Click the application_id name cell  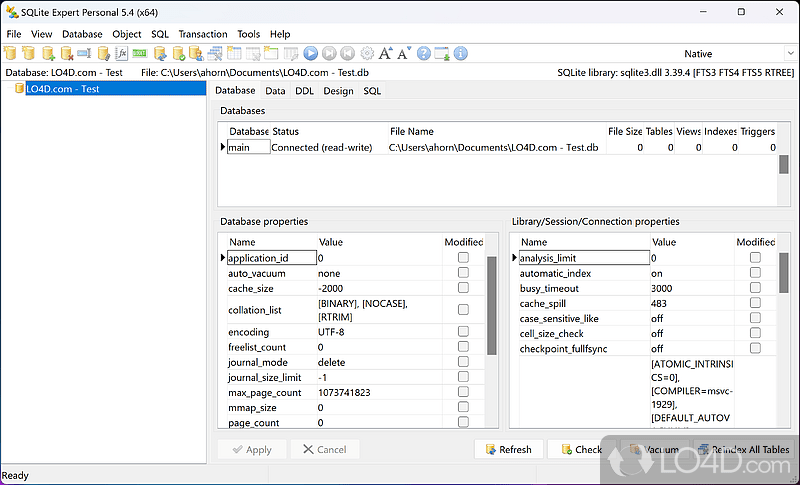click(271, 258)
